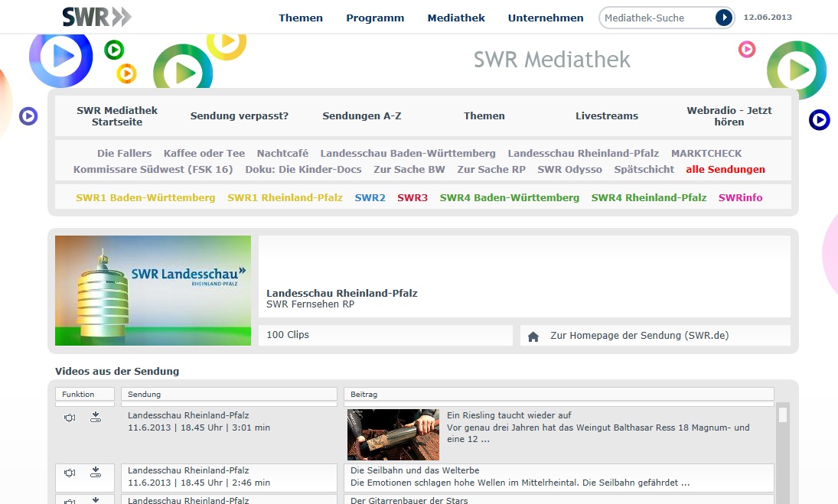The width and height of the screenshot is (838, 504).
Task: Open the Livestreams tab
Action: 607,115
